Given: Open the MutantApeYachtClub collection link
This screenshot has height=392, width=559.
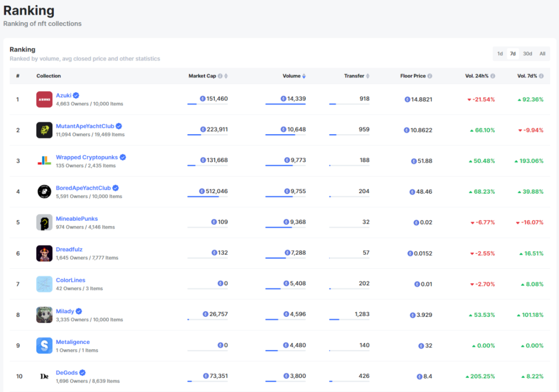Looking at the screenshot, I should click(x=85, y=126).
